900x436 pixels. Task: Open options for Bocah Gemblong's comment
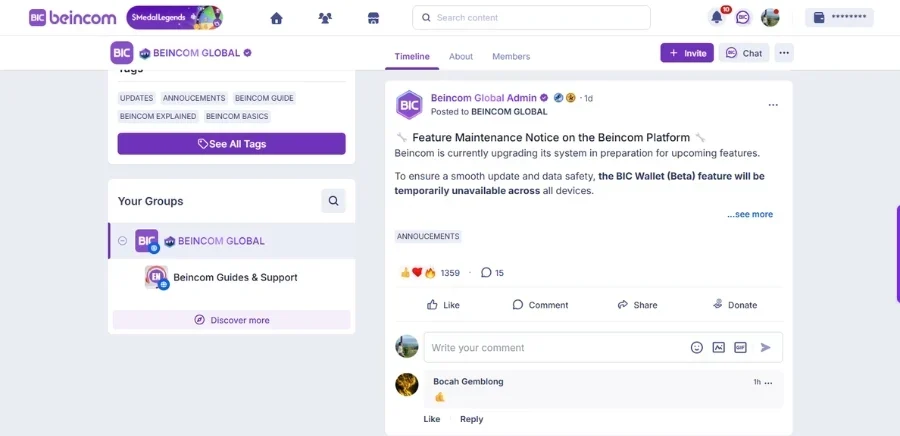[769, 383]
